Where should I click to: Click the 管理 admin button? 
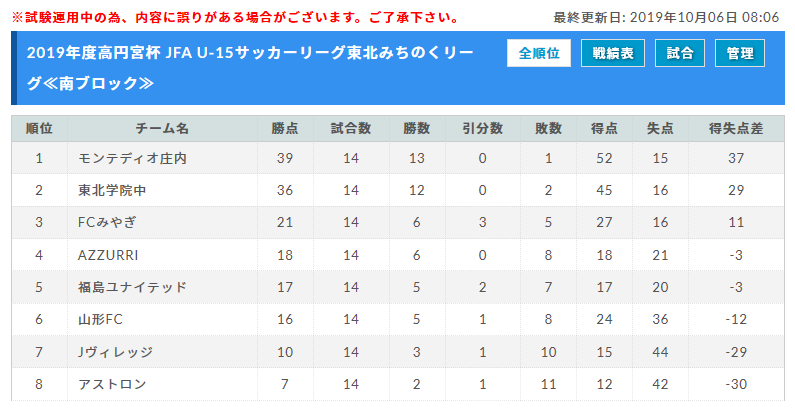click(740, 53)
